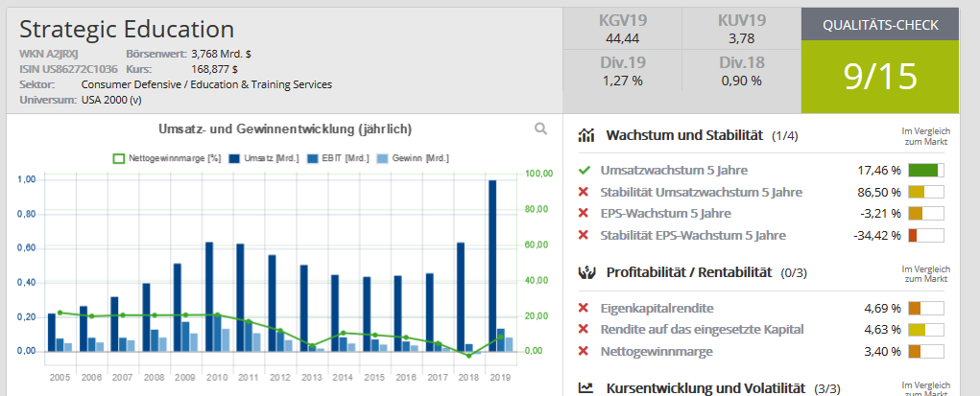Click the 4,69 % value
Image resolution: width=980 pixels, height=396 pixels.
tap(882, 308)
